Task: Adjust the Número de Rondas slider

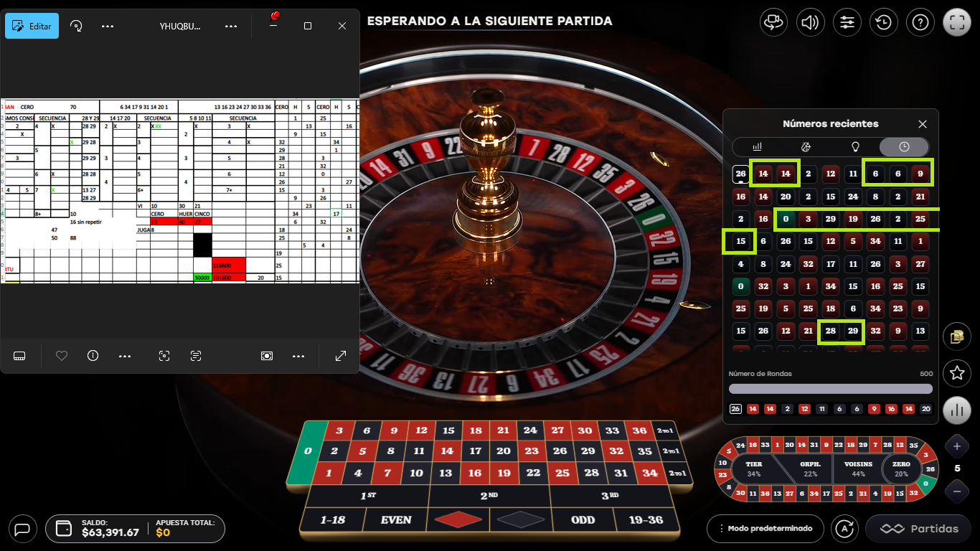Action: coord(831,389)
